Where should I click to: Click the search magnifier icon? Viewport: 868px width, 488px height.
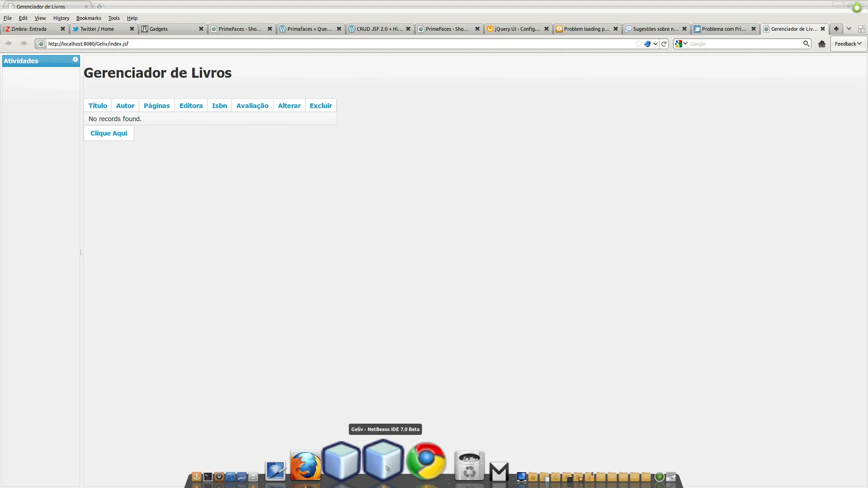(x=806, y=44)
